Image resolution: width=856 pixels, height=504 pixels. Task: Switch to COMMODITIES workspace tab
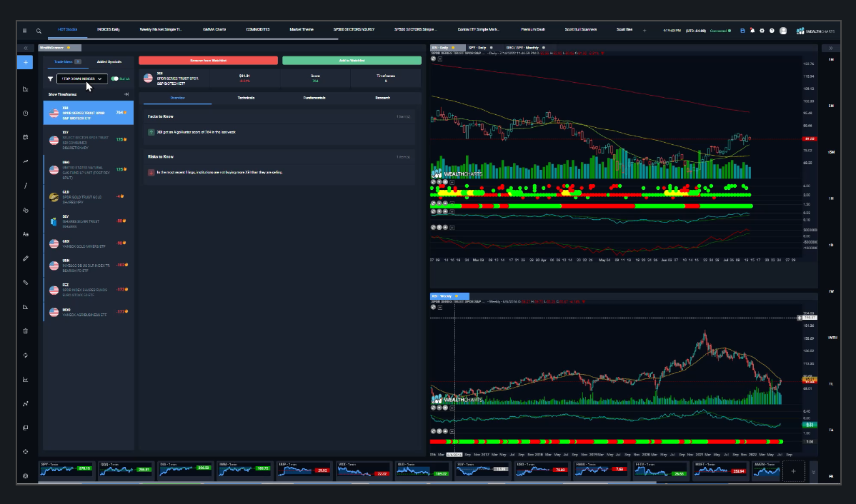(x=258, y=29)
